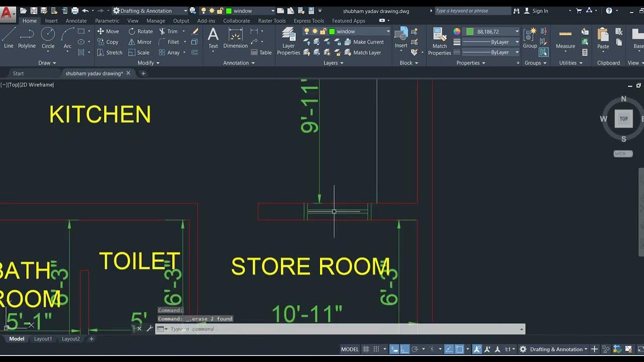The height and width of the screenshot is (362, 644).
Task: Open Layer Properties panel
Action: coord(288,41)
